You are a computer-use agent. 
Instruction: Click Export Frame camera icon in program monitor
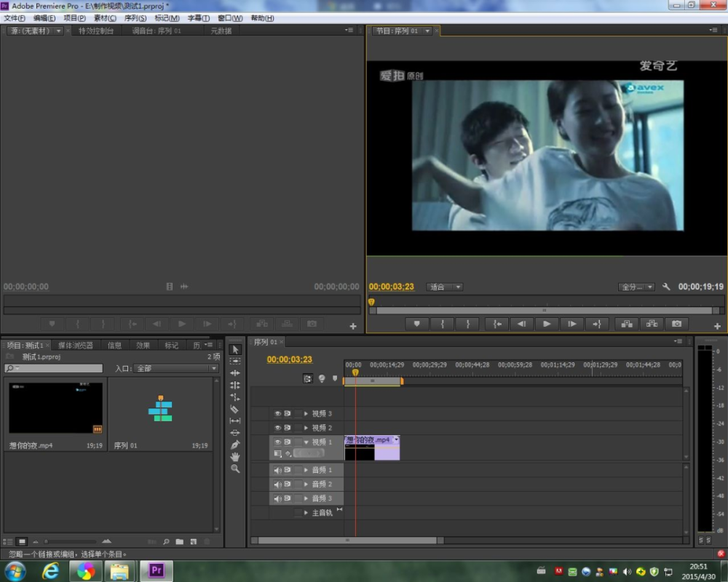click(x=676, y=324)
